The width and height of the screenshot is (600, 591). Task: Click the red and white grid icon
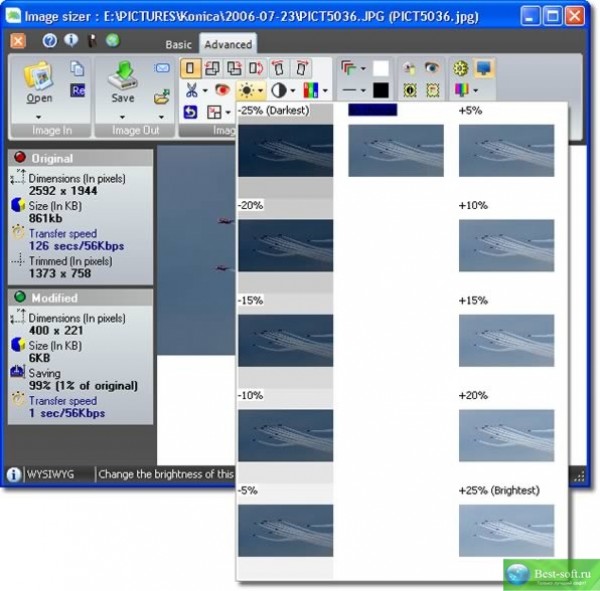(x=214, y=112)
